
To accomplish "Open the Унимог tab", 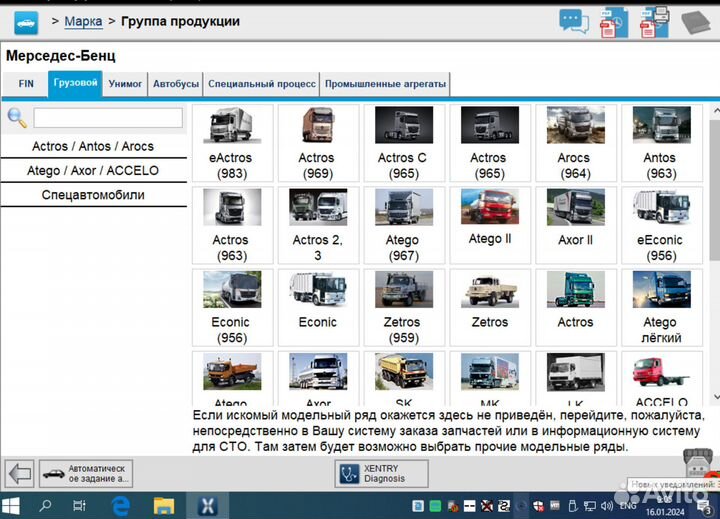I will pos(125,84).
